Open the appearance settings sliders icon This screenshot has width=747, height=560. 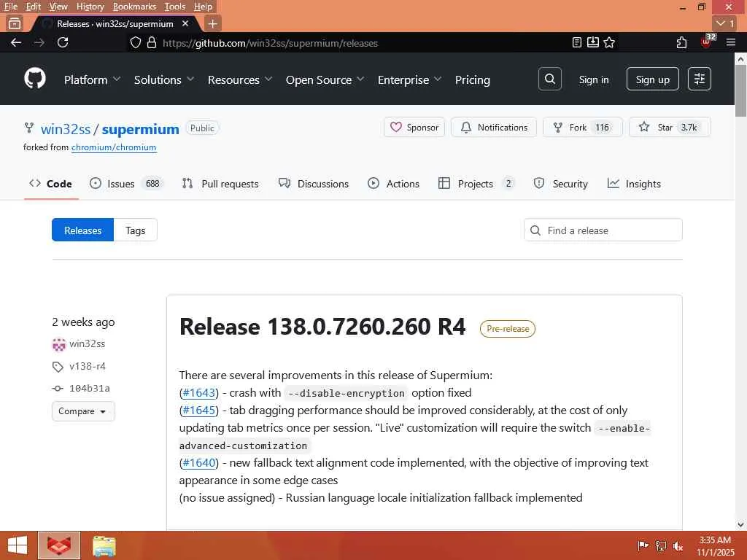pos(700,79)
